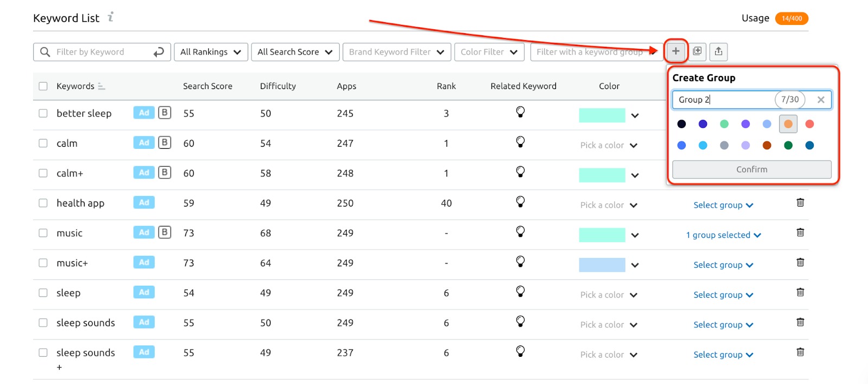The height and width of the screenshot is (384, 868).
Task: Click the trash icon for sleep sounds
Action: [x=800, y=322]
